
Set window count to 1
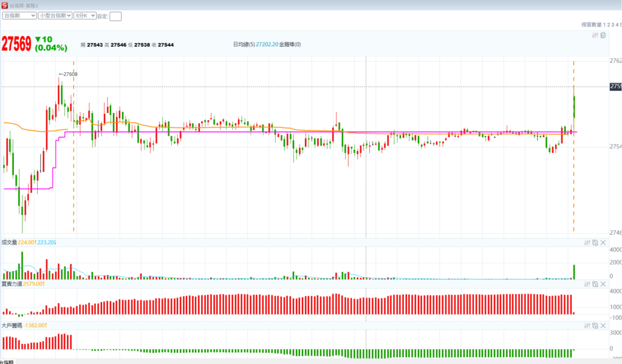pos(605,25)
